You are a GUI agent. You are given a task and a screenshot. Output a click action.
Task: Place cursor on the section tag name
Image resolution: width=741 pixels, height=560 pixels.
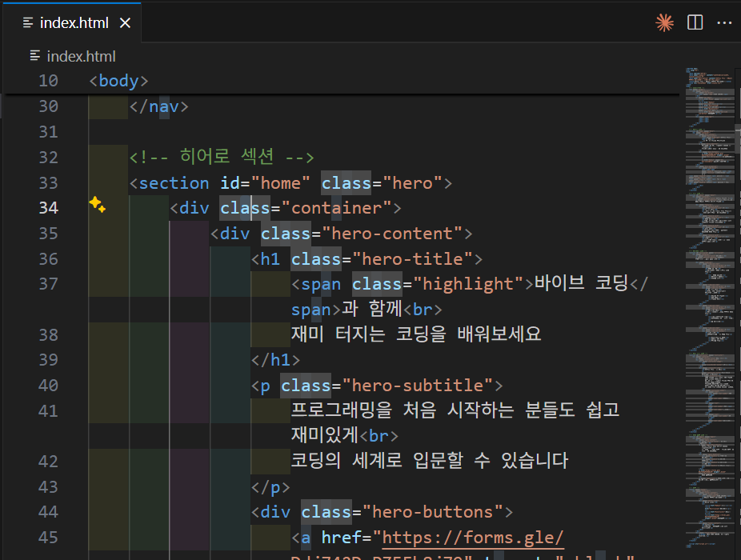click(174, 183)
